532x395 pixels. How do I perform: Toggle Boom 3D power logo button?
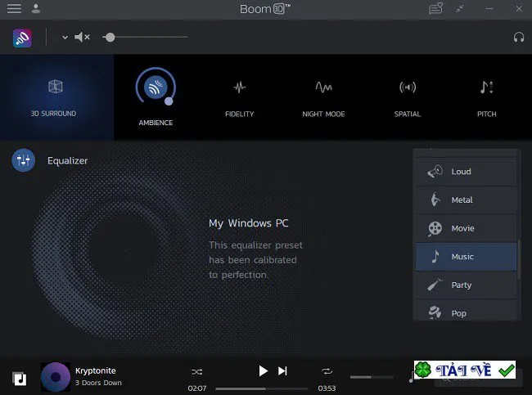(22, 38)
